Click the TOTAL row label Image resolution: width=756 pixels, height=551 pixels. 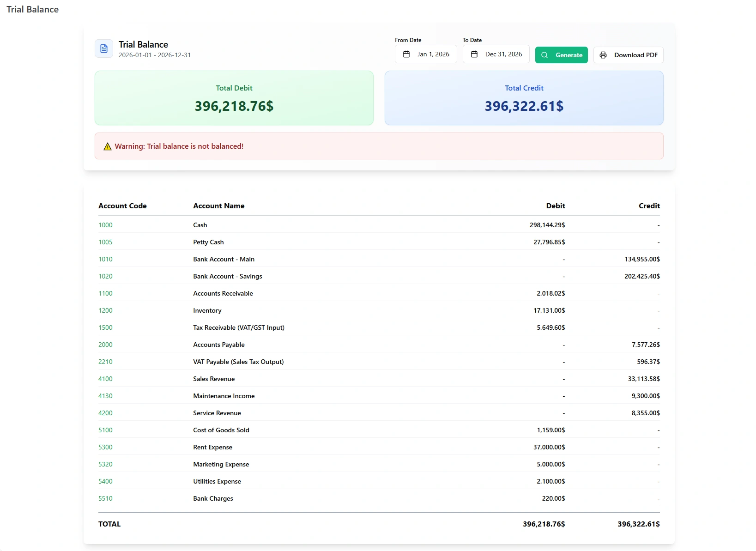[x=109, y=524]
